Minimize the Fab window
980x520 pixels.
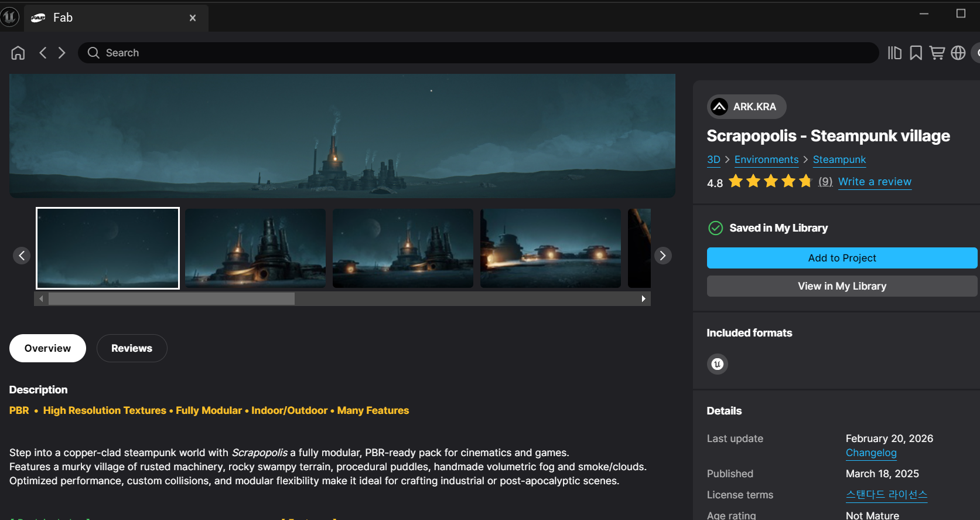tap(924, 13)
